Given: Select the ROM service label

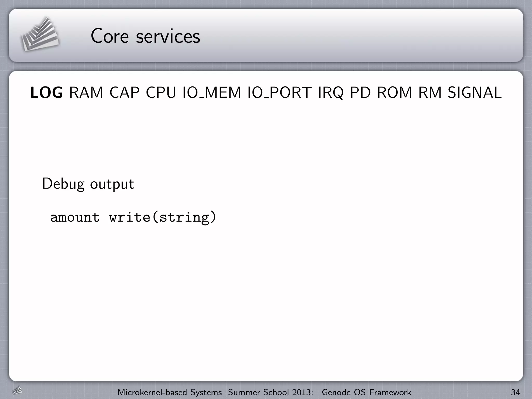Looking at the screenshot, I should [394, 92].
